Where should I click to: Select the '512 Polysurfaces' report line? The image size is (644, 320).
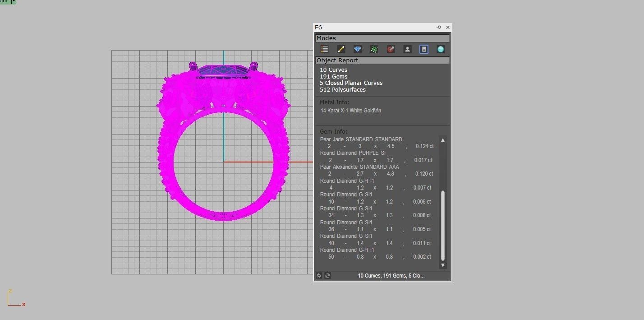pyautogui.click(x=343, y=90)
